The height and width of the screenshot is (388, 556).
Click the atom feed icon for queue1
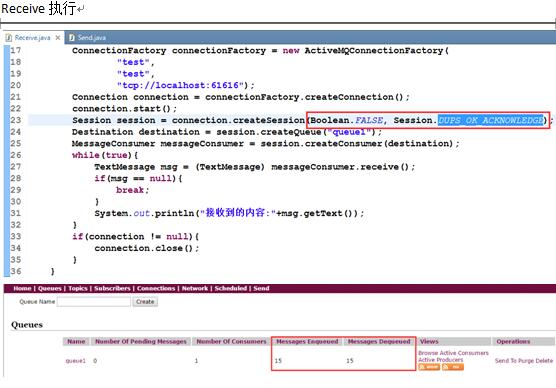point(429,367)
